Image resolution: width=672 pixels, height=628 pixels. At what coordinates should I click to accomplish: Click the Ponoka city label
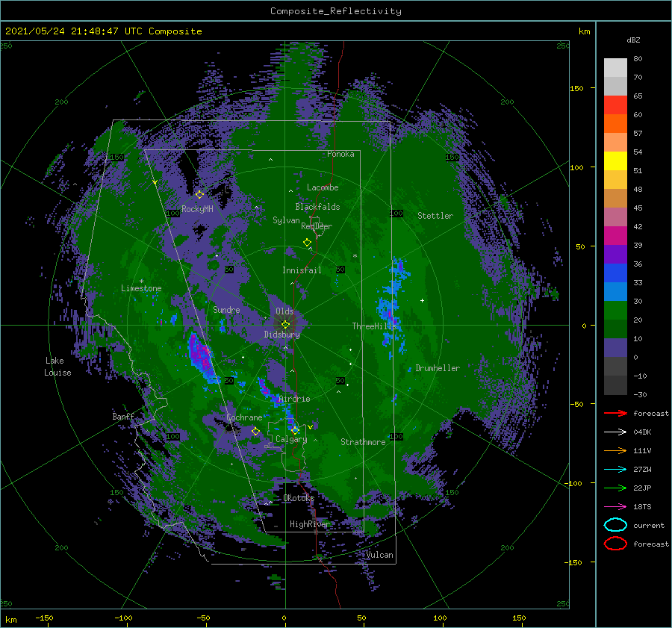340,154
